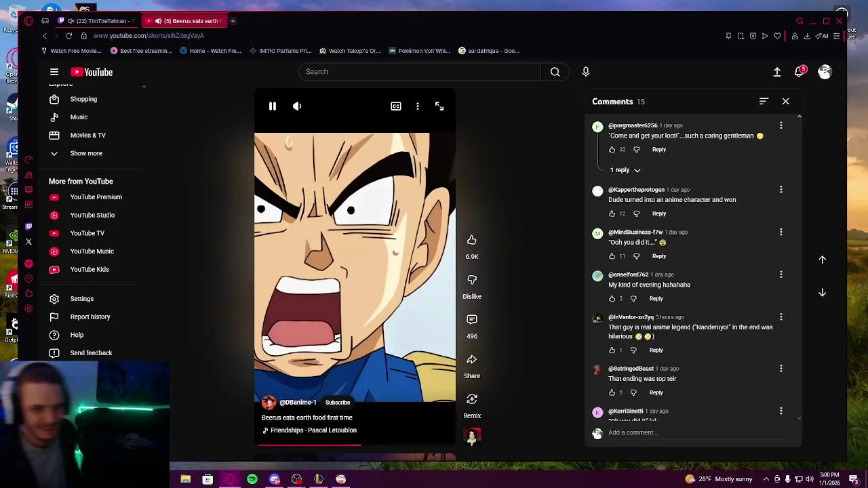Viewport: 868px width, 488px height.
Task: Open options menu for KerriBinetti comment
Action: tap(781, 411)
